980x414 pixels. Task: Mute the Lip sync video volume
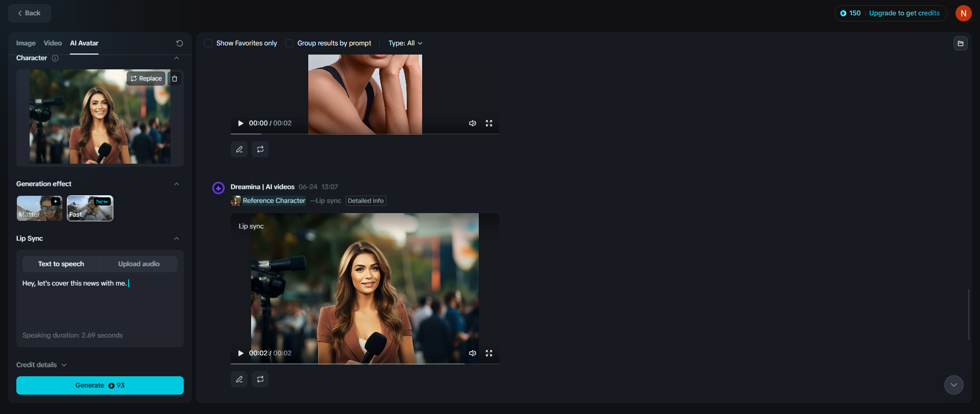click(473, 353)
